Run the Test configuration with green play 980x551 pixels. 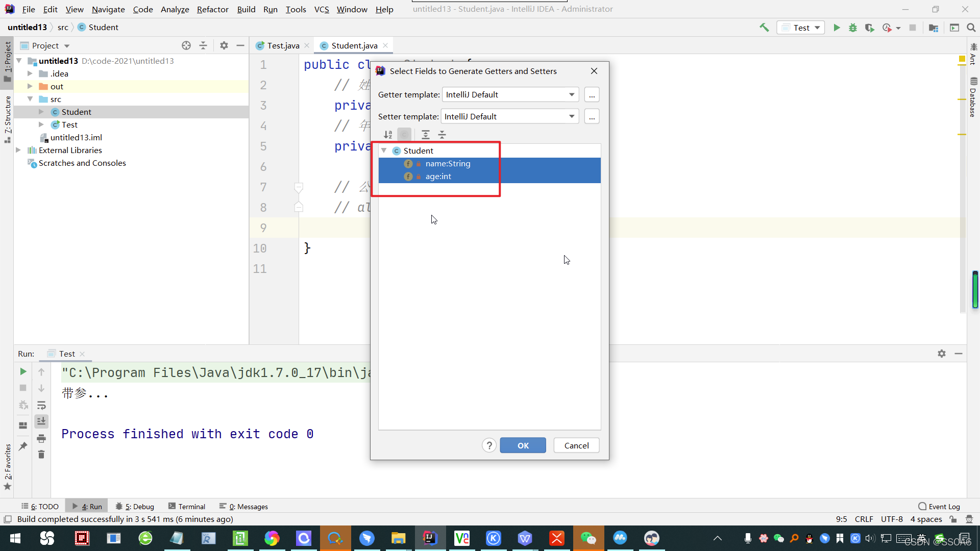(837, 28)
